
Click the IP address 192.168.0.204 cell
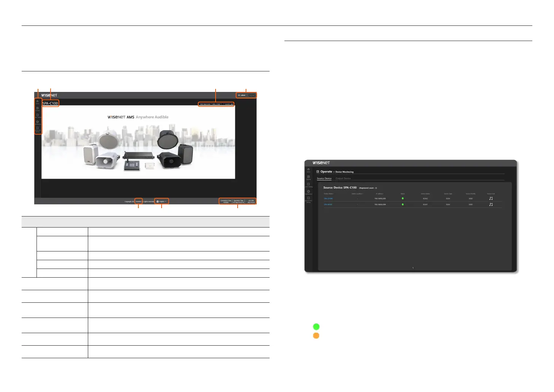(380, 204)
